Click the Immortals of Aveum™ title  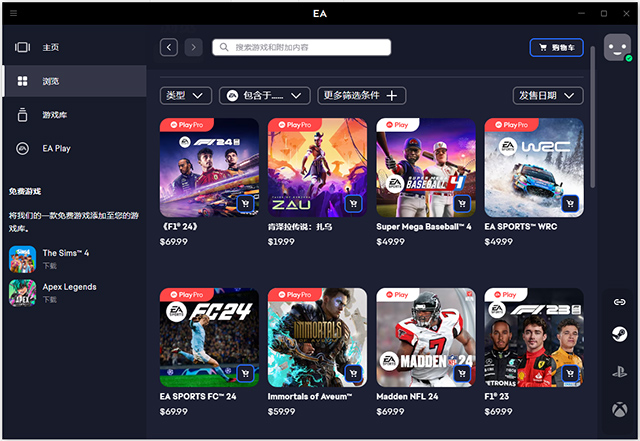(310, 396)
